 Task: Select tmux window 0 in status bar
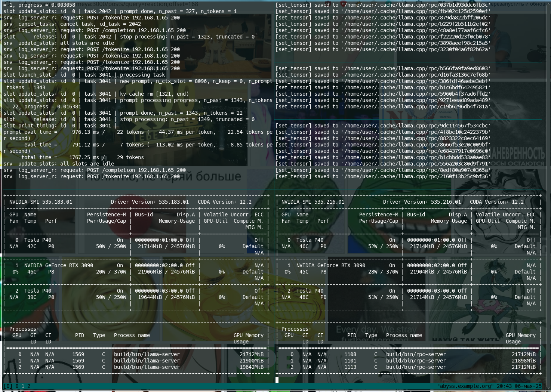tap(17, 386)
